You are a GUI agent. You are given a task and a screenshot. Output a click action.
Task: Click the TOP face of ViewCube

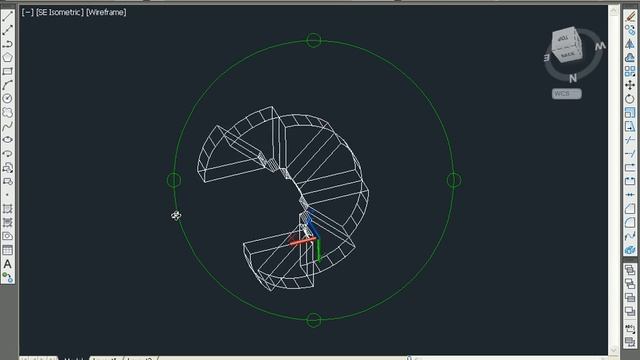click(x=563, y=38)
